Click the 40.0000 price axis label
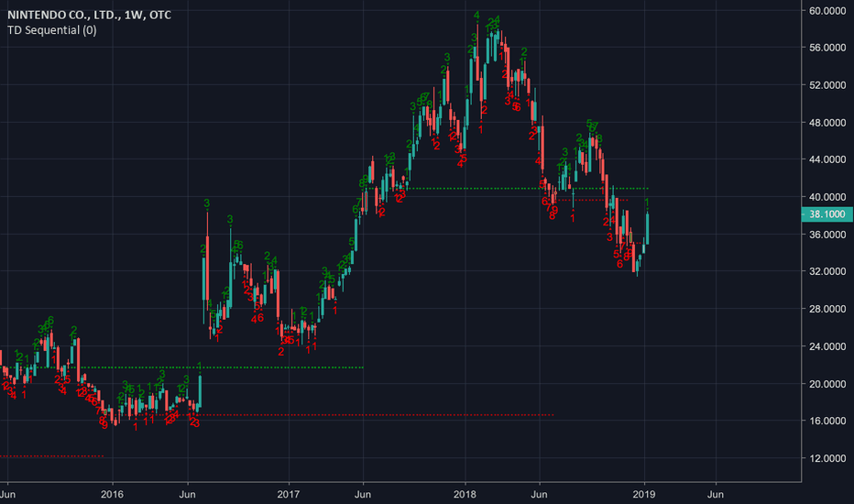 [827, 197]
